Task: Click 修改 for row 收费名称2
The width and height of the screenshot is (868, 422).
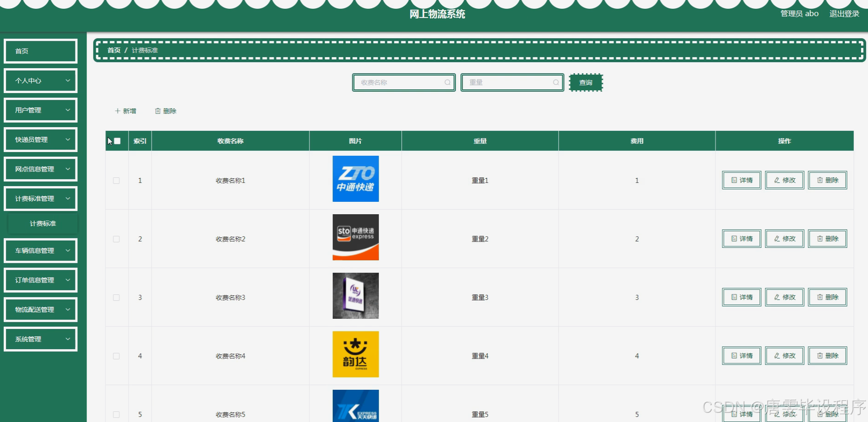Action: click(785, 239)
